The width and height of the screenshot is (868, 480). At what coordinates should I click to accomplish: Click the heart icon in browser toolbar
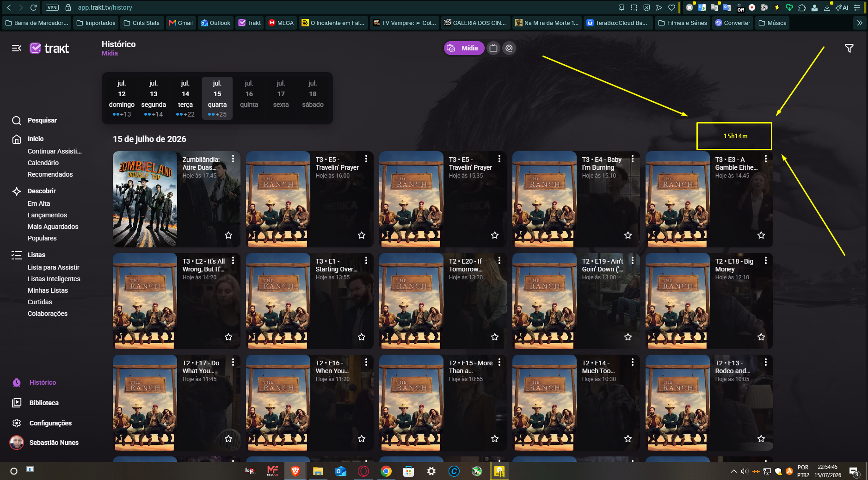[x=671, y=7]
